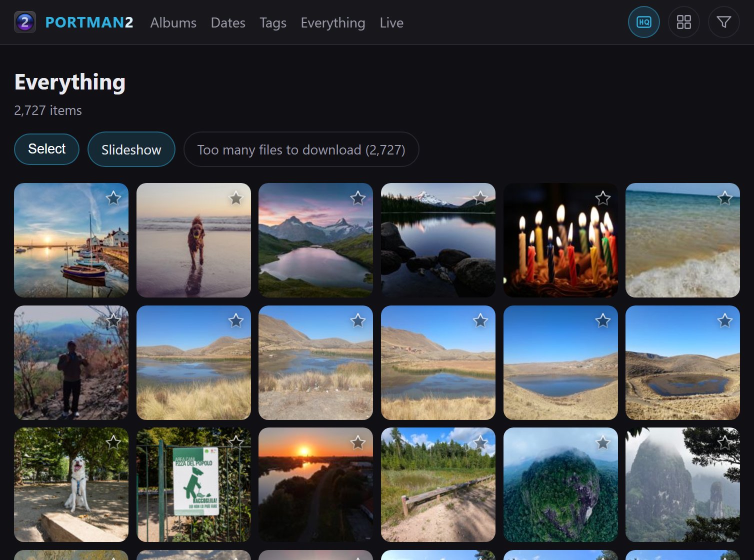Switch to the Dates tab

[228, 23]
